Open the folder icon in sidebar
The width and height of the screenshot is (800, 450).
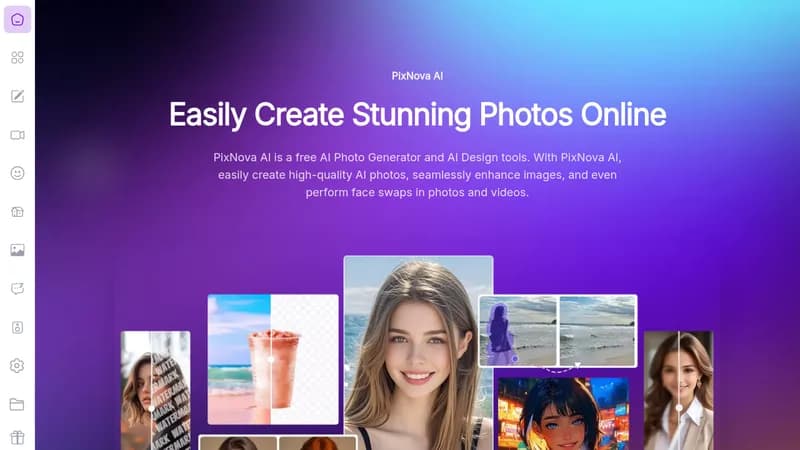tap(17, 405)
